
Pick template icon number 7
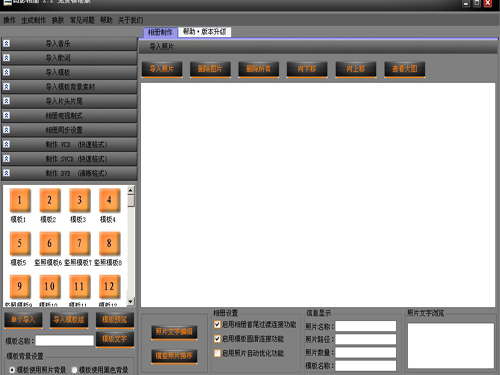point(80,243)
